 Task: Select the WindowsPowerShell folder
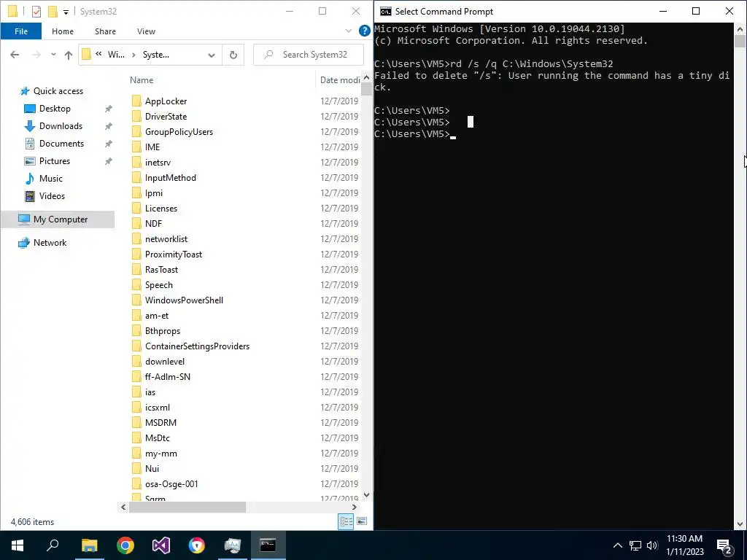[x=184, y=300]
